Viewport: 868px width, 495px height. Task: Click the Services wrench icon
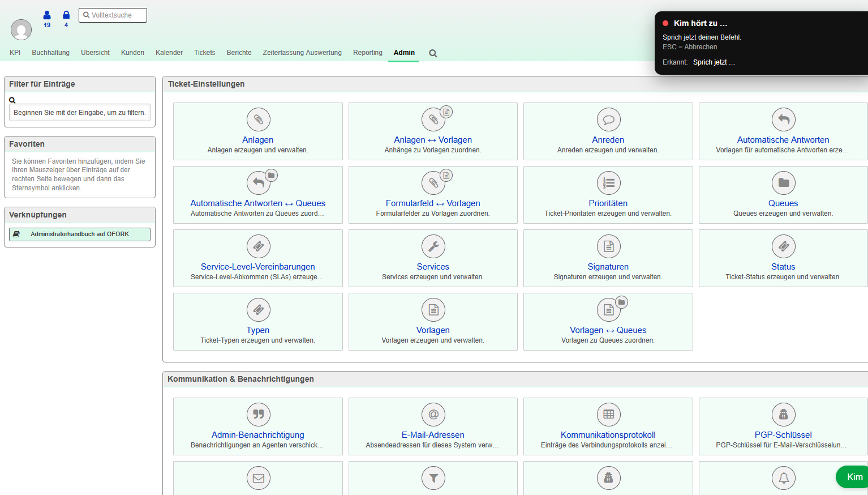(433, 246)
